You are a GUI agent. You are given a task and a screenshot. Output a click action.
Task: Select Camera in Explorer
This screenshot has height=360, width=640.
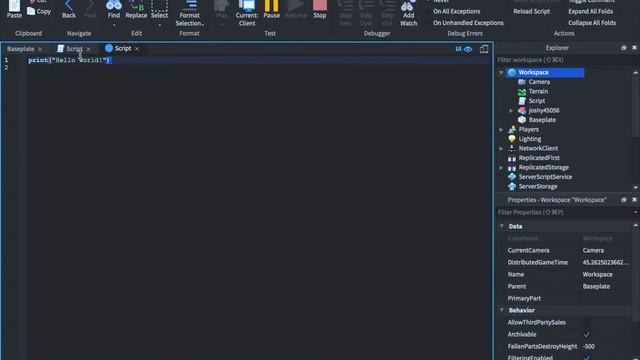(x=539, y=82)
